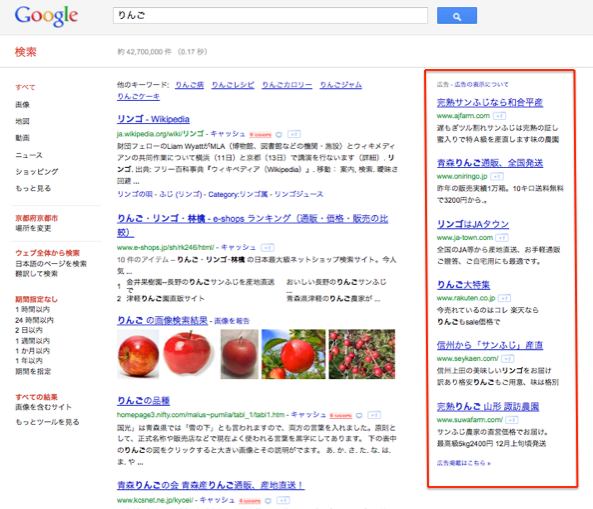Open the e-shops ランキング result title
The width and height of the screenshot is (593, 509).
(x=253, y=225)
